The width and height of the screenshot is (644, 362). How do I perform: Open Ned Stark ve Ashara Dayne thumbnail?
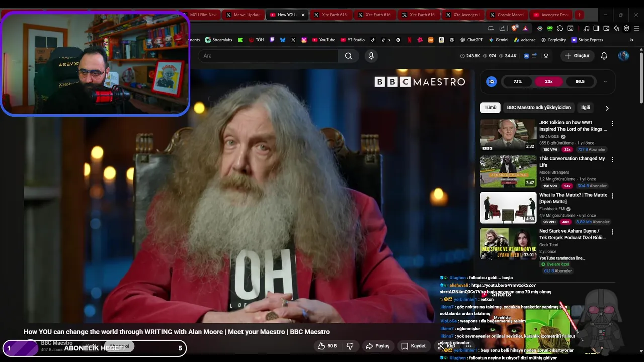[x=508, y=243]
